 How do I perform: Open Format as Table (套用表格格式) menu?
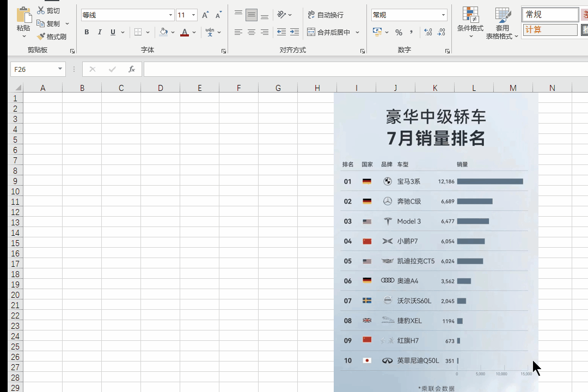502,23
